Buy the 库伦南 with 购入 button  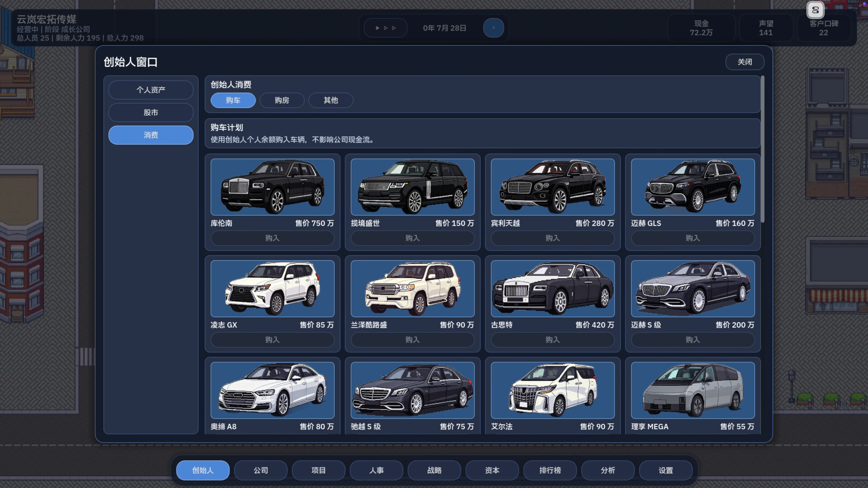click(273, 238)
